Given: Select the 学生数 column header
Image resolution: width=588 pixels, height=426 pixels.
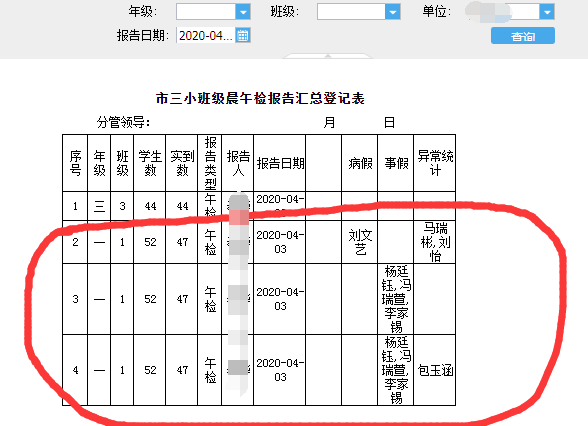Looking at the screenshot, I should pyautogui.click(x=150, y=163).
